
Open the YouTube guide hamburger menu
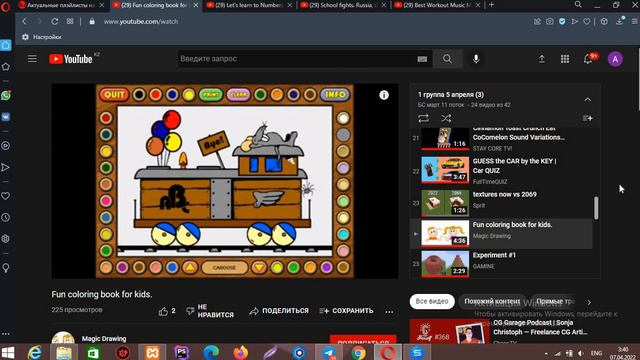[x=32, y=59]
